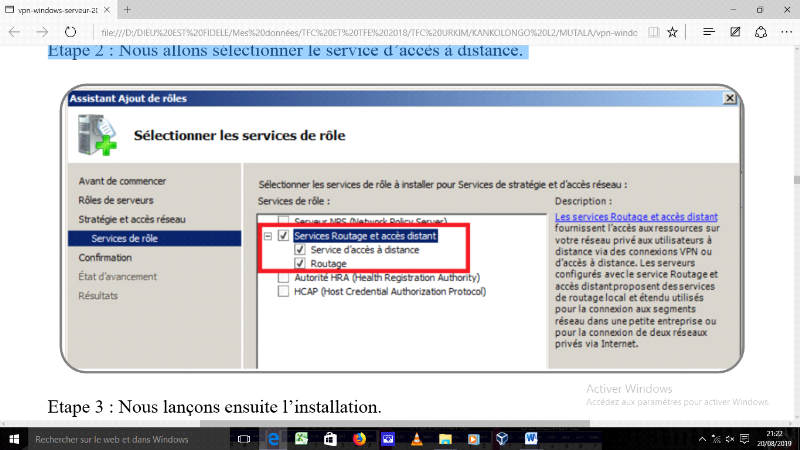Open VLC media player from taskbar
Screen dimensions: 800x450
pos(416,439)
